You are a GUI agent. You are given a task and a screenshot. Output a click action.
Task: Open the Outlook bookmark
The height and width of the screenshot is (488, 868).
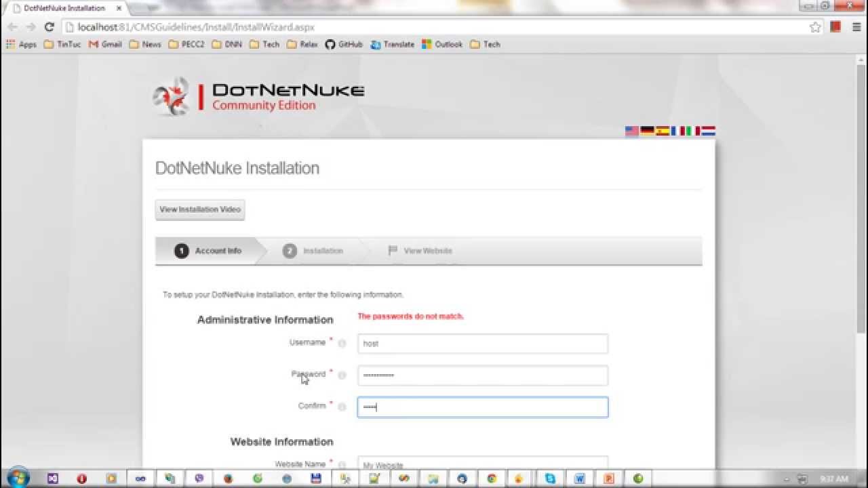(x=442, y=44)
